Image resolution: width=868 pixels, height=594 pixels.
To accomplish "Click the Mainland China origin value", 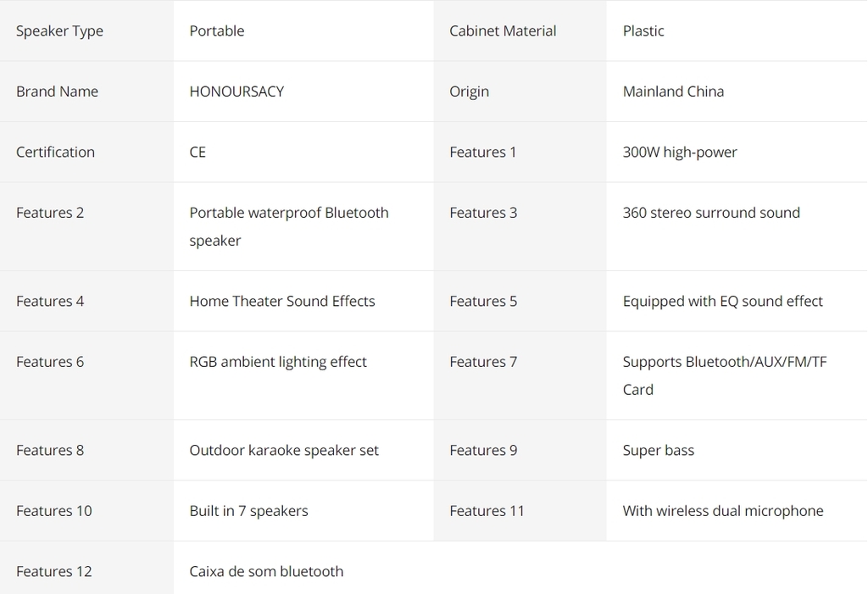I will tap(673, 92).
